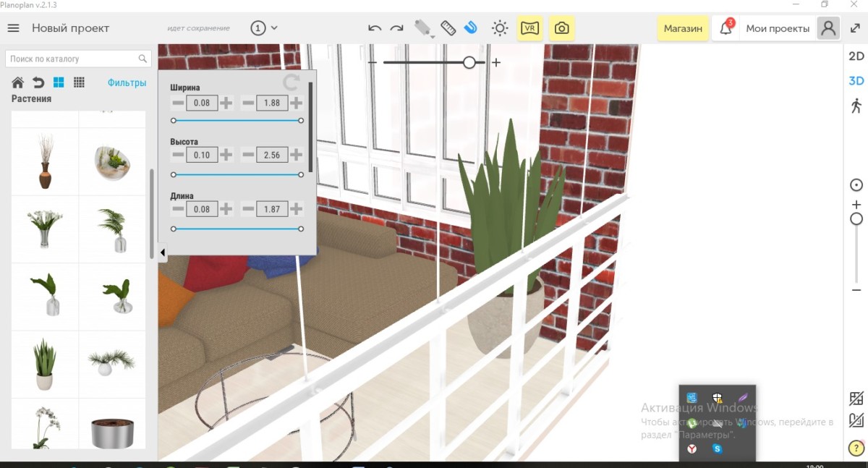Go back in the catalog
Viewport: 868px width, 468px height.
tap(38, 82)
